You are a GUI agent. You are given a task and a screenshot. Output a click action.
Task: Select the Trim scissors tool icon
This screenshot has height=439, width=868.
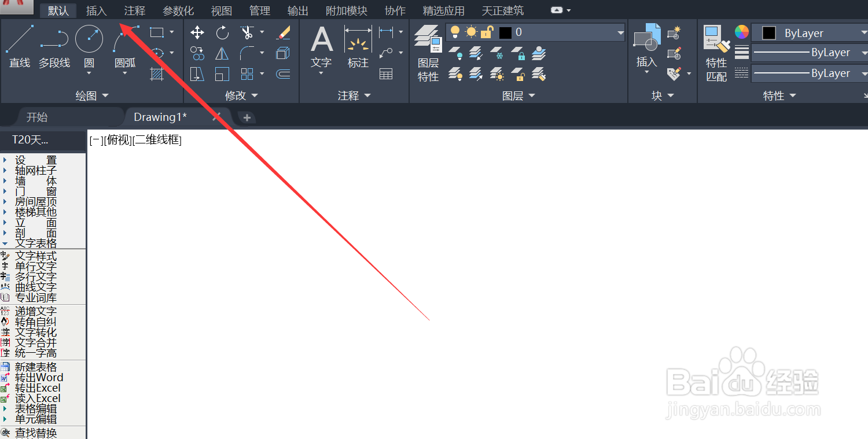(247, 32)
